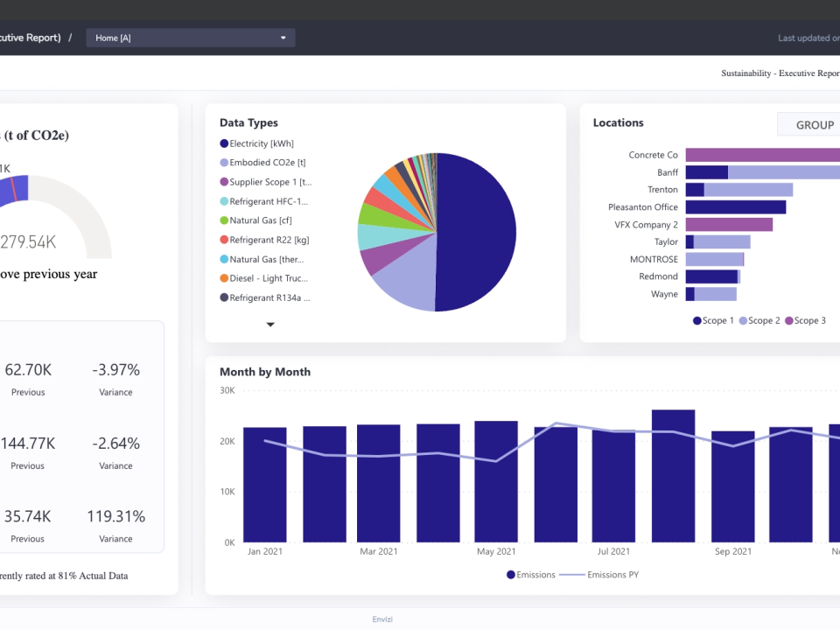
Task: Click the Pleasanton Office dark blue bar
Action: (x=736, y=206)
